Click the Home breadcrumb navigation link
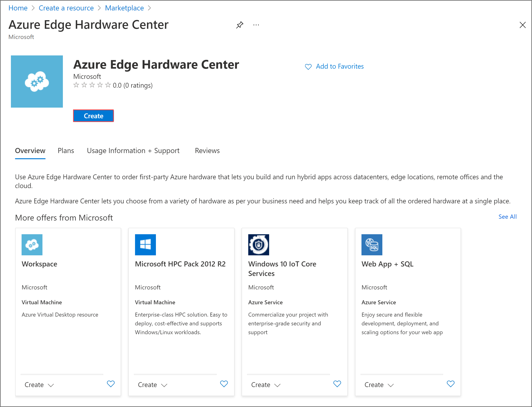 point(18,7)
